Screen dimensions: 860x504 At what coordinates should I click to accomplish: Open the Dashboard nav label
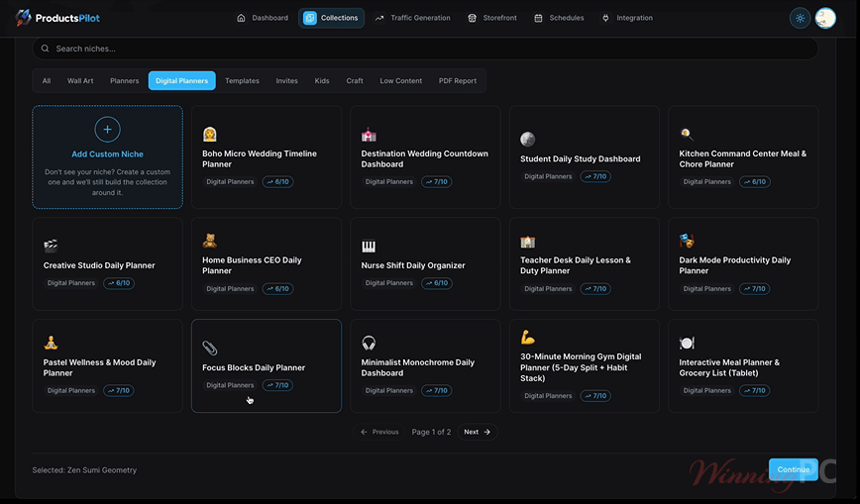coord(269,18)
